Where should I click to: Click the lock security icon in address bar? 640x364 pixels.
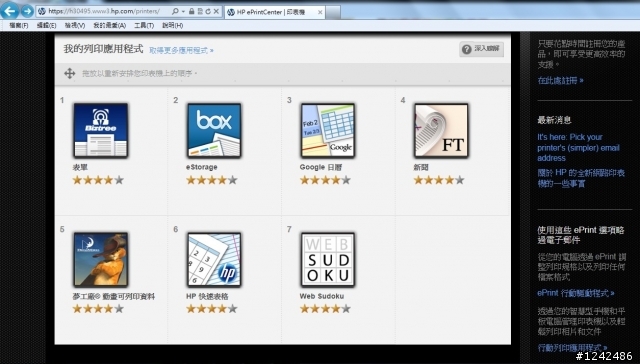click(191, 11)
